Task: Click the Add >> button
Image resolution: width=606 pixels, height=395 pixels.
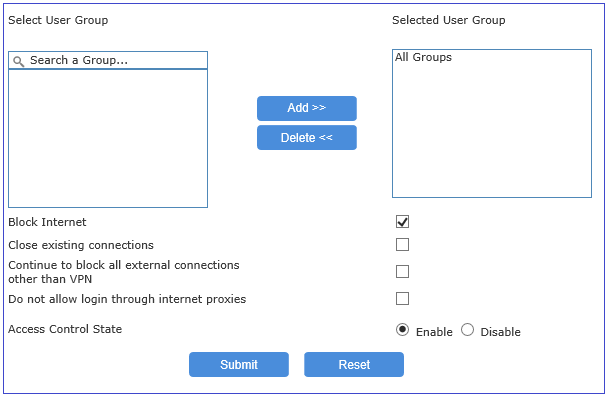Action: point(307,108)
